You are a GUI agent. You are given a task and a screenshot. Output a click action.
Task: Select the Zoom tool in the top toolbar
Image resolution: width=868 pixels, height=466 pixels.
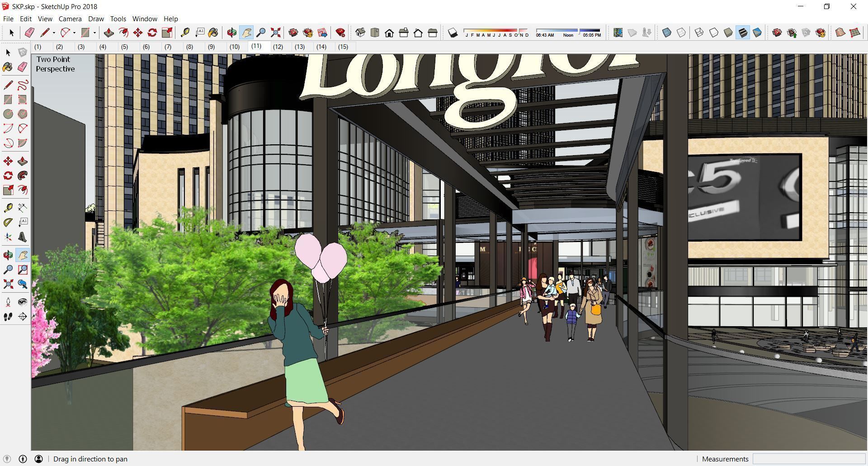[x=261, y=33]
